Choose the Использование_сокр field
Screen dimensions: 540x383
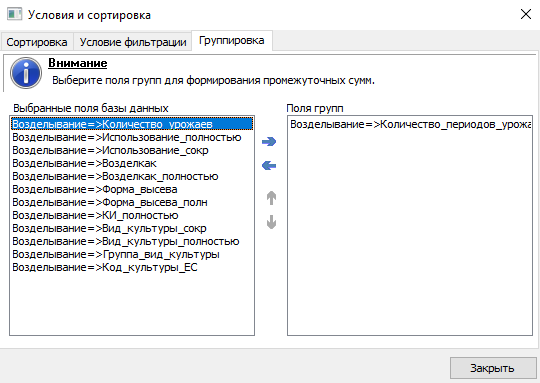pos(132,150)
